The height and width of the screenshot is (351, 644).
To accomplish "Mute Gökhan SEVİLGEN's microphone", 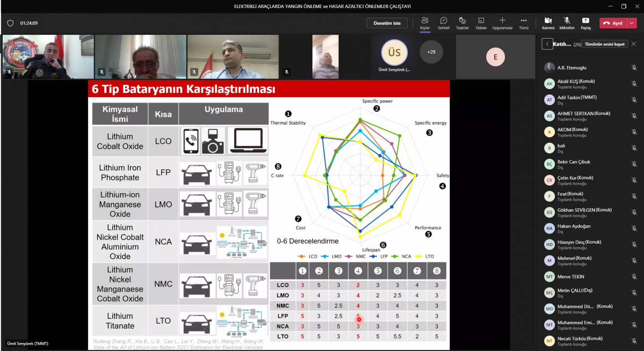I will click(634, 213).
